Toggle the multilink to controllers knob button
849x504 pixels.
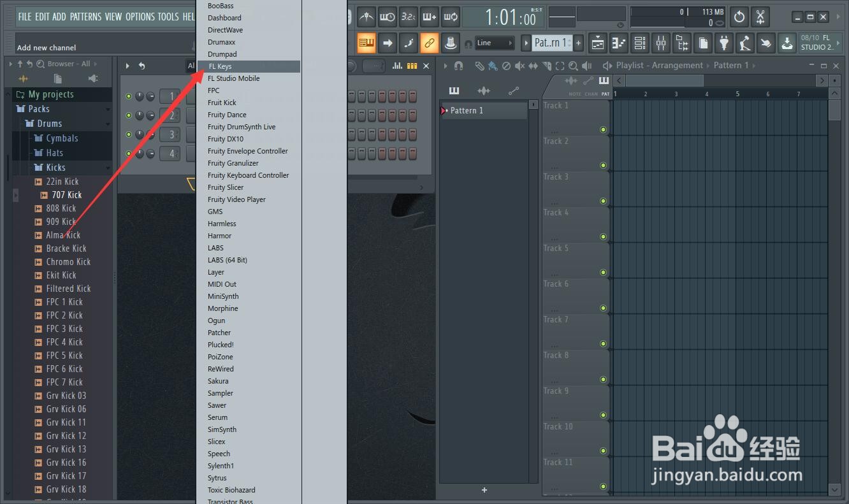point(451,43)
